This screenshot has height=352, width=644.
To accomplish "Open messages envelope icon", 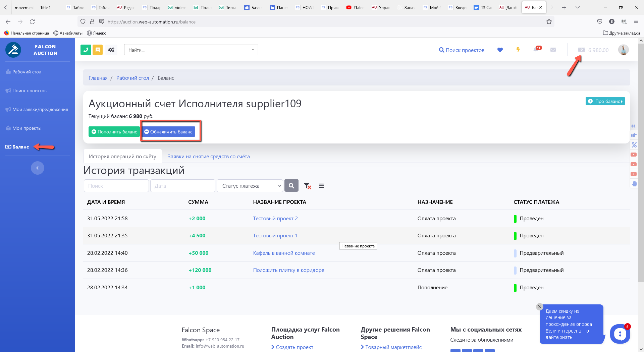I will click(553, 50).
